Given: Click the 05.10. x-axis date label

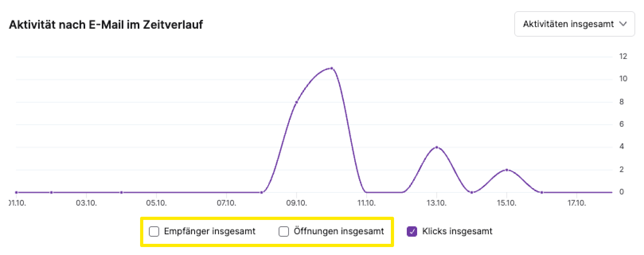Looking at the screenshot, I should pyautogui.click(x=156, y=203).
